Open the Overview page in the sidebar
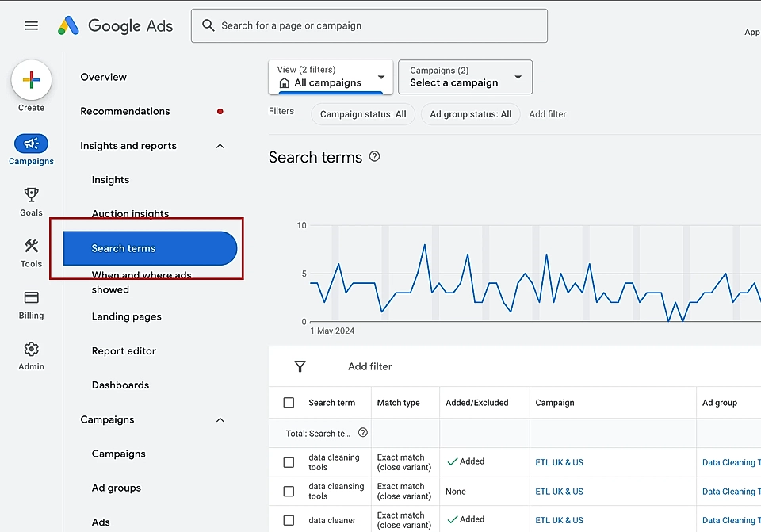Screen dimensions: 761x532 click(103, 77)
